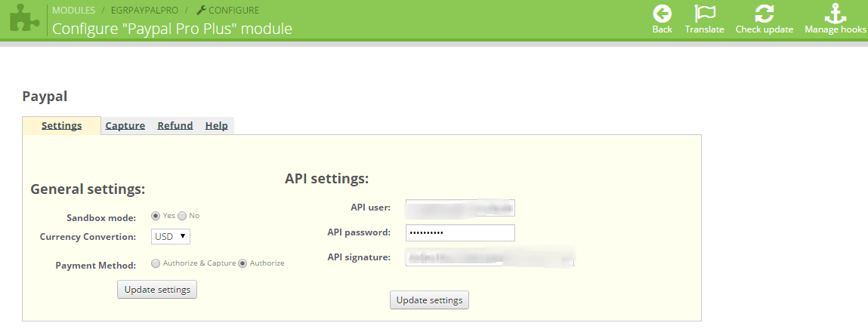Image resolution: width=868 pixels, height=332 pixels.
Task: Focus the API password field
Action: (461, 232)
